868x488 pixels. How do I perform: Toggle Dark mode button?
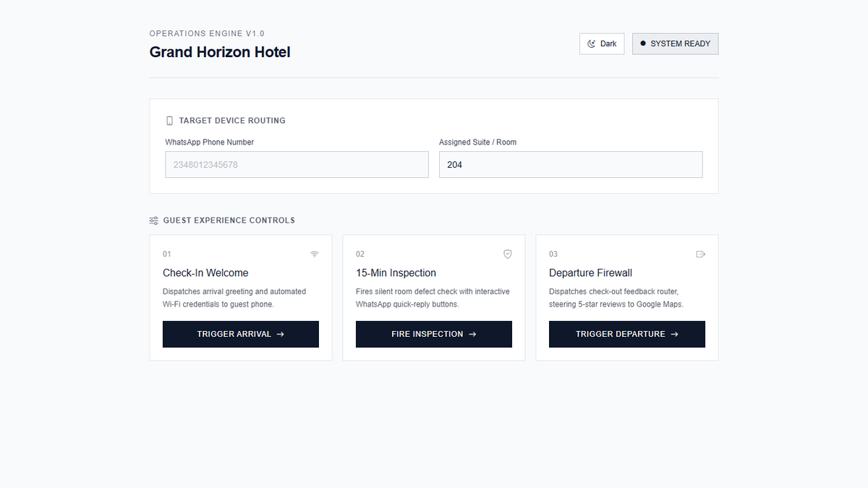(602, 43)
